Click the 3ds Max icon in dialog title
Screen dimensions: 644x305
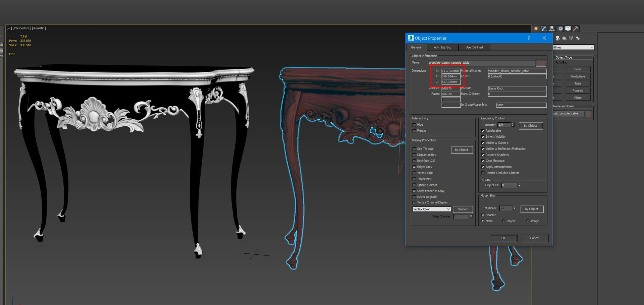coord(411,38)
